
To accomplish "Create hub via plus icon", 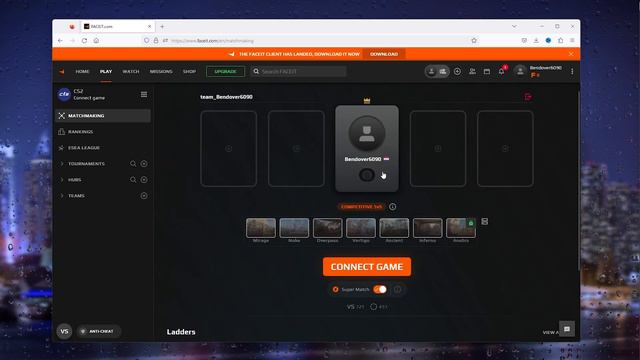I will click(x=144, y=180).
